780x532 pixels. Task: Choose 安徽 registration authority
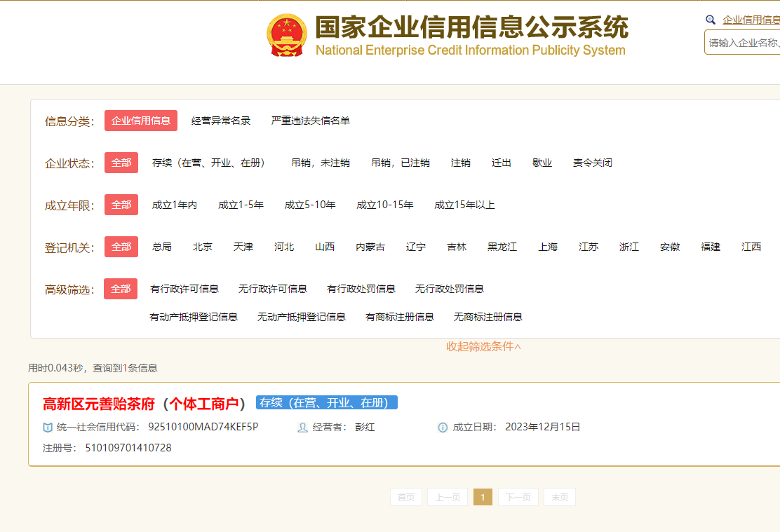[670, 247]
